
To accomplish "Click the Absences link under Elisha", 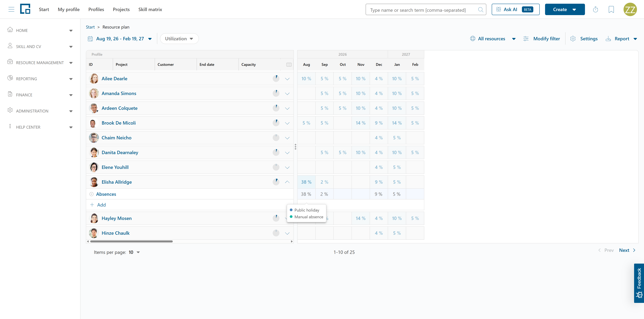I will 106,194.
